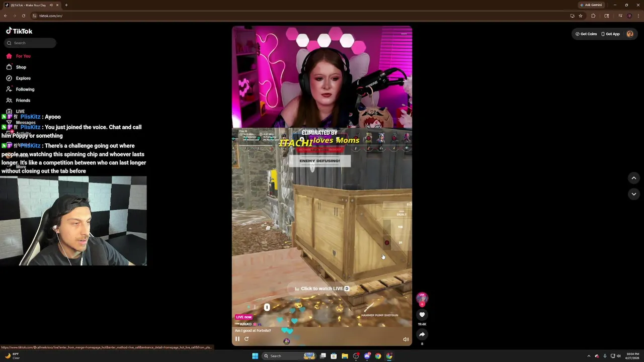The width and height of the screenshot is (644, 362).
Task: Open Discord from the taskbar
Action: coord(367,356)
